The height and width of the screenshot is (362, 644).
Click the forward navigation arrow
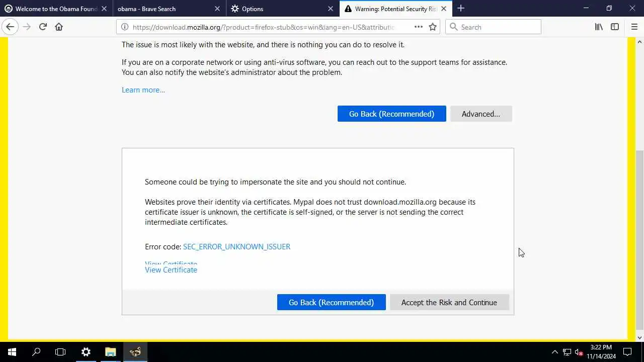point(27,27)
